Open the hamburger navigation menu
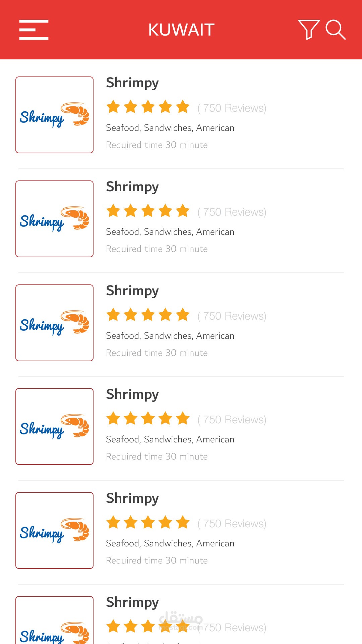This screenshot has width=362, height=644. (x=34, y=30)
